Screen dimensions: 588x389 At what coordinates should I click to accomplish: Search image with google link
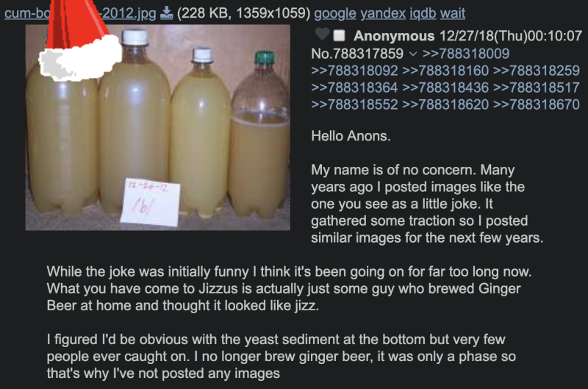click(x=335, y=13)
